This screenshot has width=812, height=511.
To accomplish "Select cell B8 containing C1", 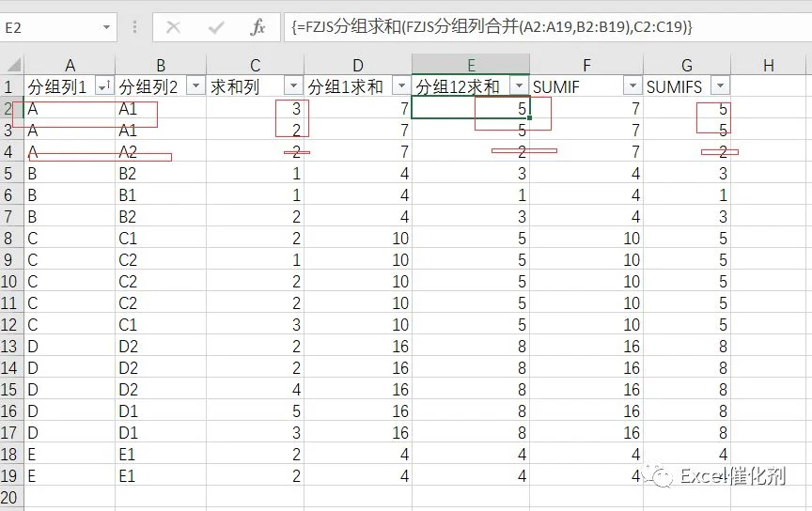I will (161, 239).
